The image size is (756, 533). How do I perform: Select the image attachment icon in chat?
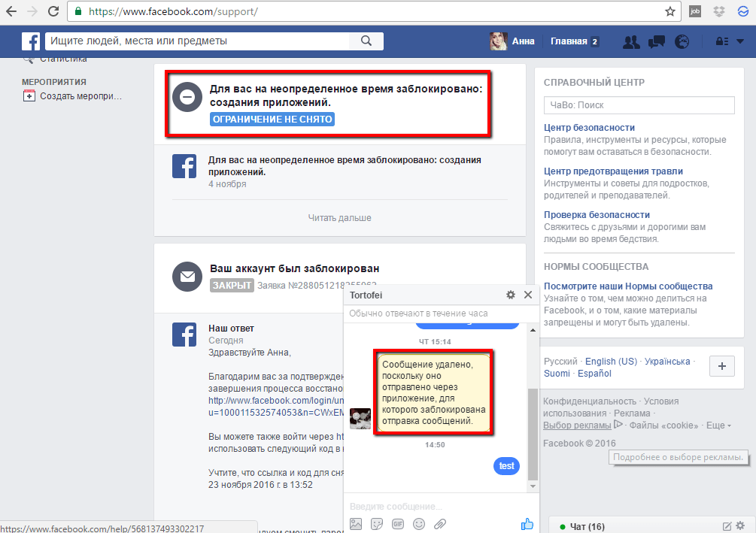(355, 524)
